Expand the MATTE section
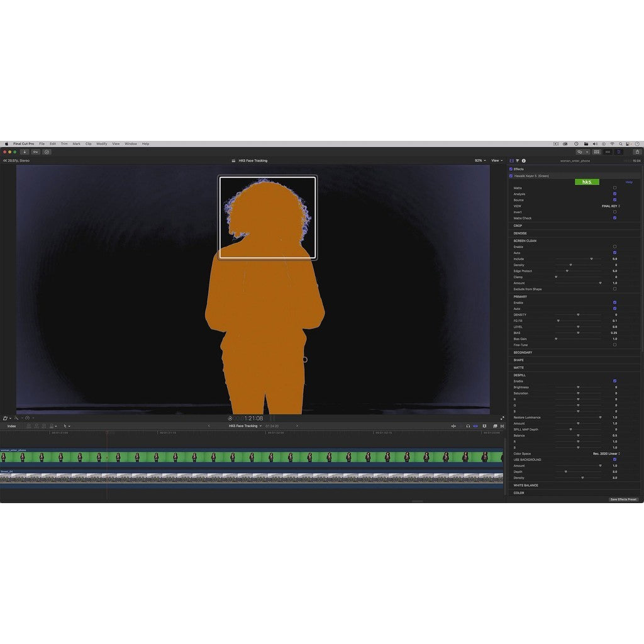 coord(518,367)
